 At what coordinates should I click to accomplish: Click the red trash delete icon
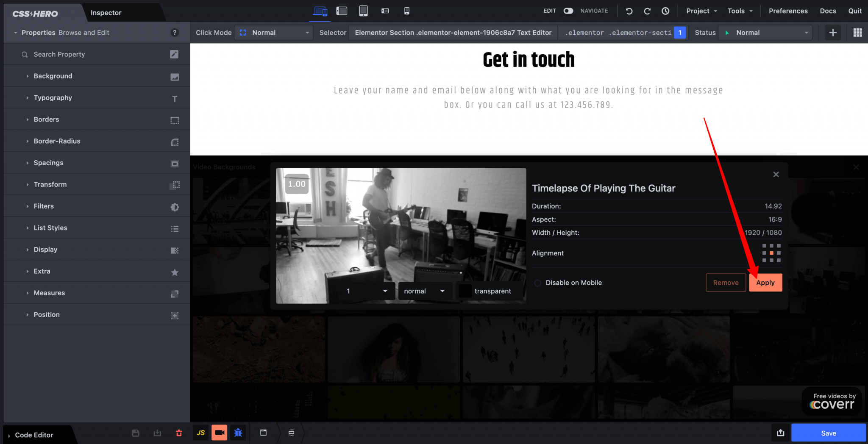pos(178,433)
